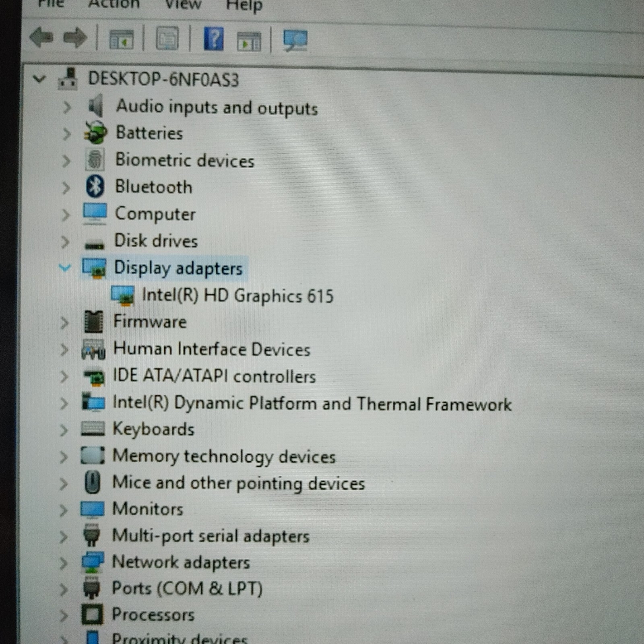Screen dimensions: 644x644
Task: Expand the Monitors category arrow
Action: pos(63,510)
